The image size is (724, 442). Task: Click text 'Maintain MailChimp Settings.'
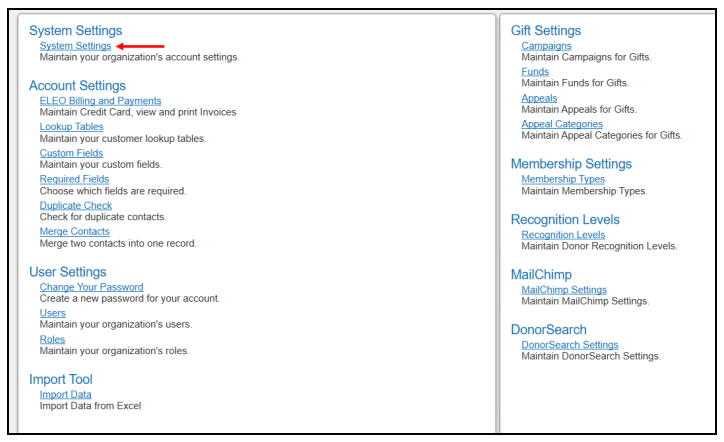[585, 301]
